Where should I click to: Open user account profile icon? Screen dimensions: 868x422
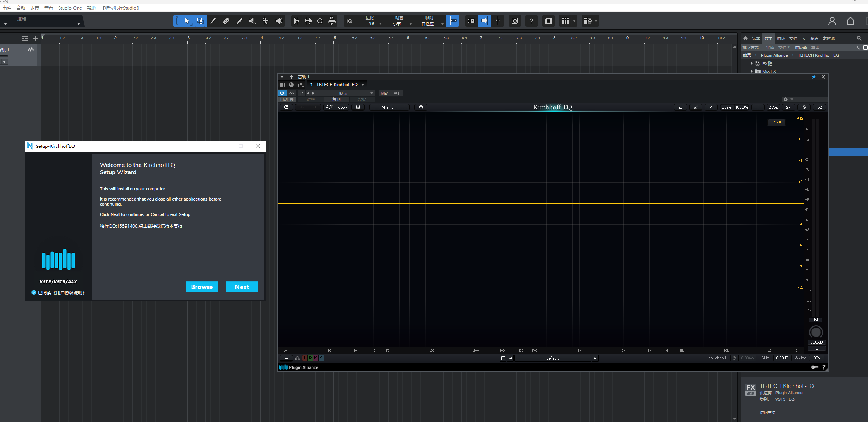pos(832,21)
